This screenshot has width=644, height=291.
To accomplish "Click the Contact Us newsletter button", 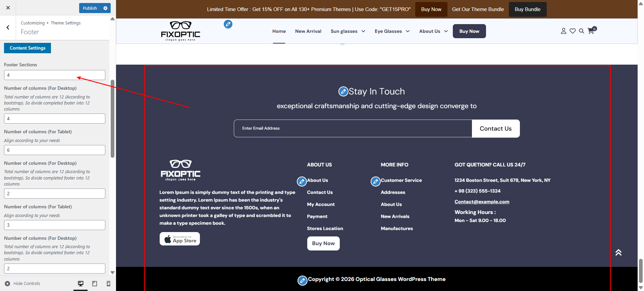I will tap(496, 129).
